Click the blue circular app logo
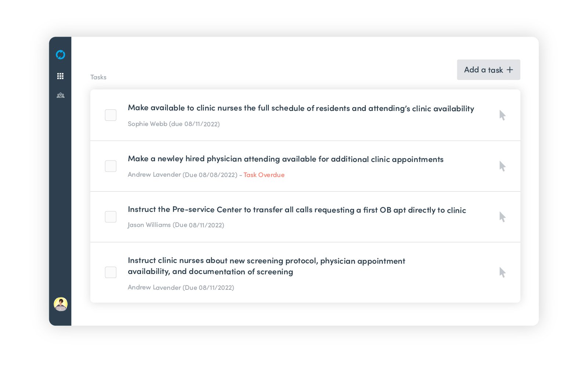Viewport: 588px width, 368px height. tap(60, 55)
